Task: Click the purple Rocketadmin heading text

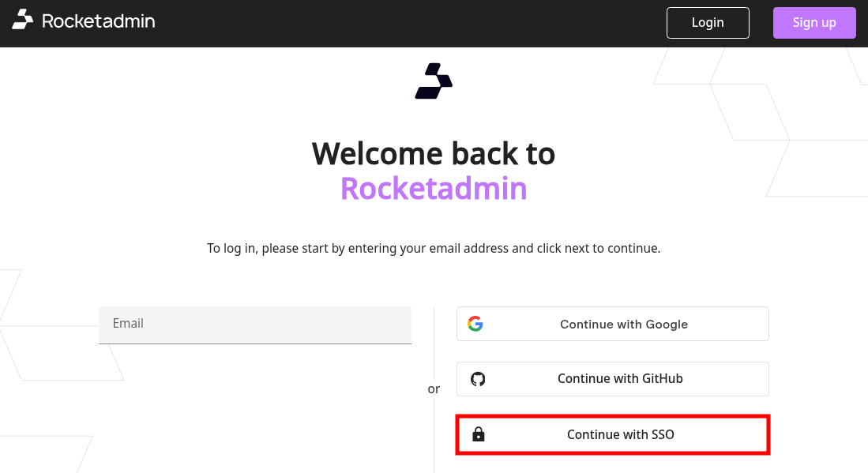Action: [434, 189]
